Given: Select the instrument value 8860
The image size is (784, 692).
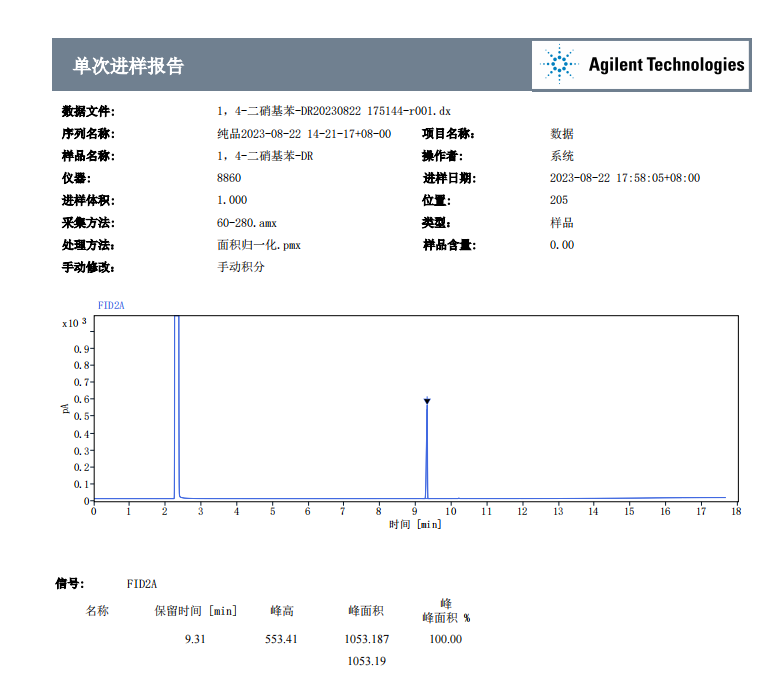Looking at the screenshot, I should [229, 178].
